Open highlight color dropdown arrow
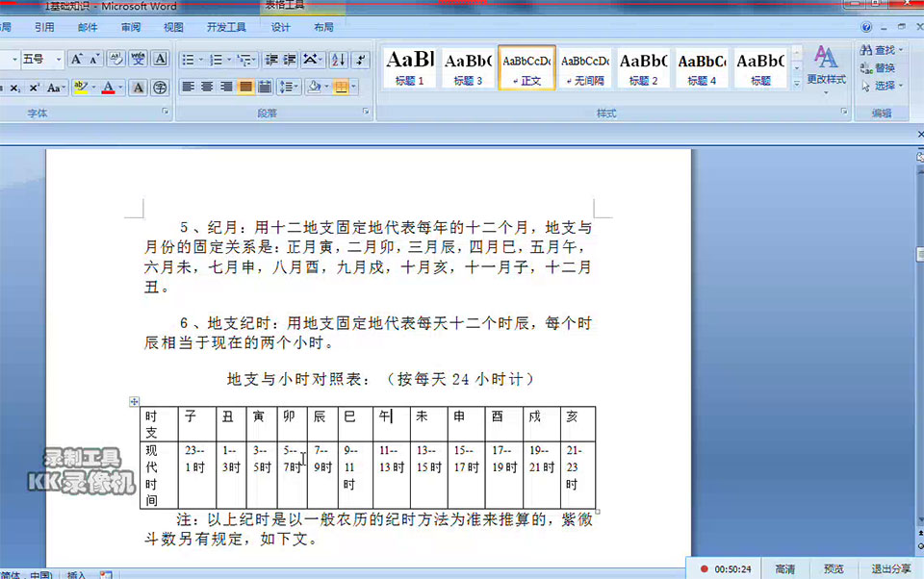The width and height of the screenshot is (924, 579). pos(93,88)
